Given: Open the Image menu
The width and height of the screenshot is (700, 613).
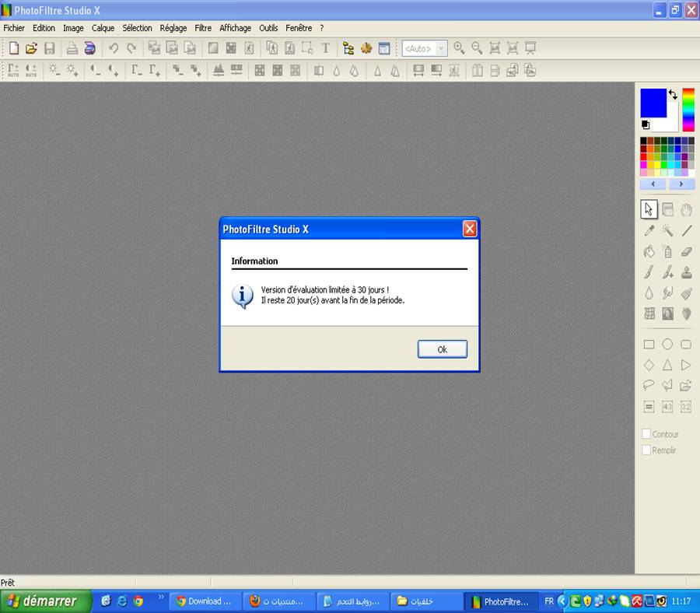Looking at the screenshot, I should point(73,28).
